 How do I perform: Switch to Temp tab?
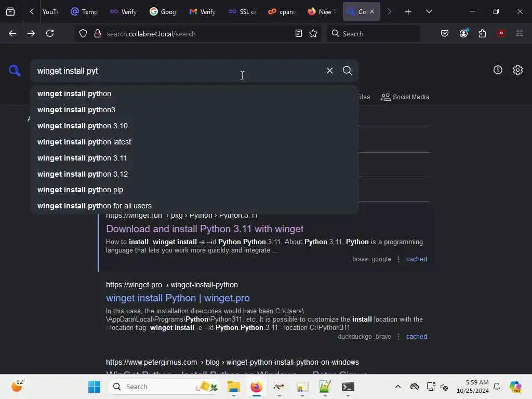click(85, 12)
